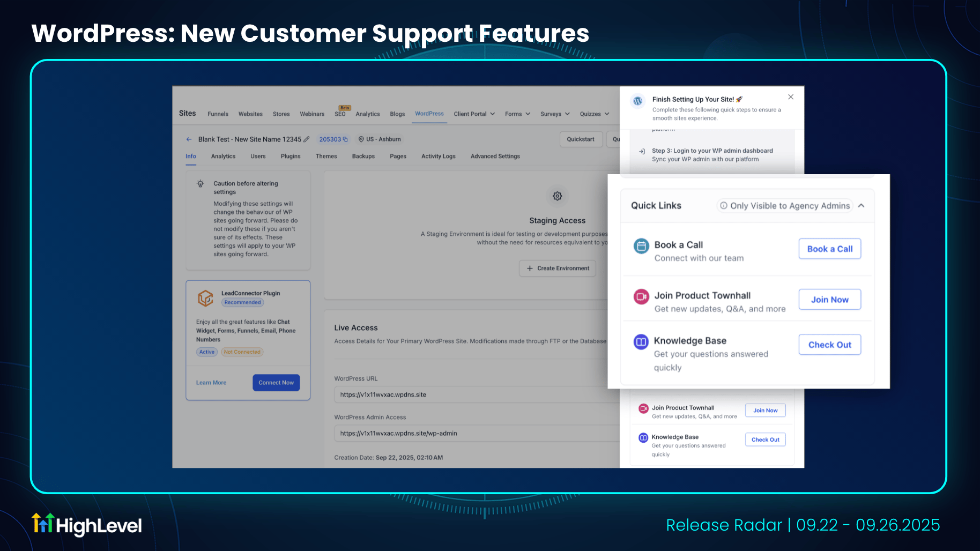This screenshot has height=551, width=980.
Task: Click the small Join Now button in the lower panel
Action: [x=766, y=411]
